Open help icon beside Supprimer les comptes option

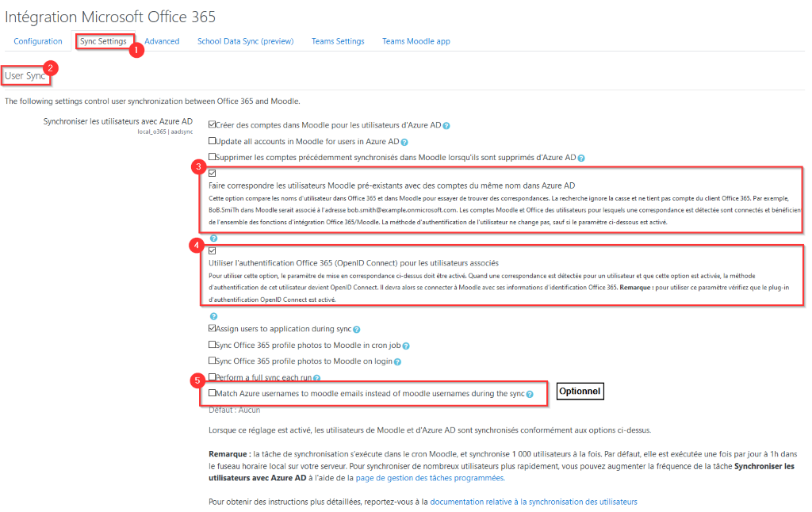(581, 159)
